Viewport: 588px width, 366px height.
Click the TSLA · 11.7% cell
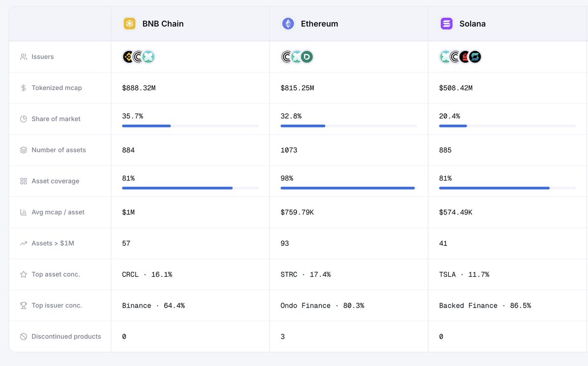(464, 275)
